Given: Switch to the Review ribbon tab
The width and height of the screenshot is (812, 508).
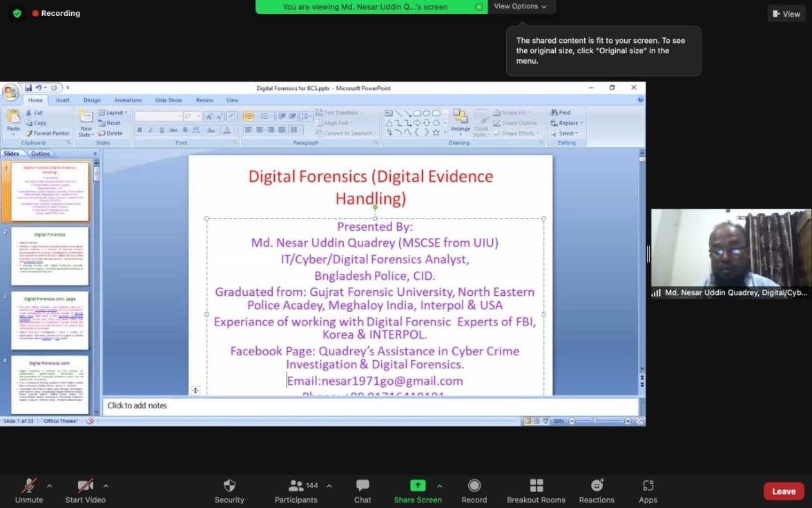Looking at the screenshot, I should (204, 100).
